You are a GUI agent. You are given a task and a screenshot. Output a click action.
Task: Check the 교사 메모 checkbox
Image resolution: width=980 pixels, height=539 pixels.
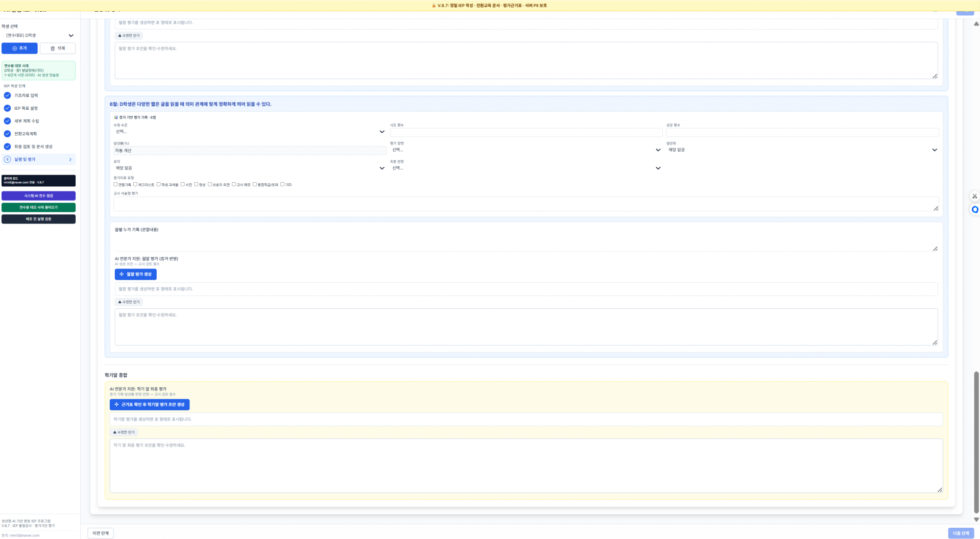tap(234, 184)
